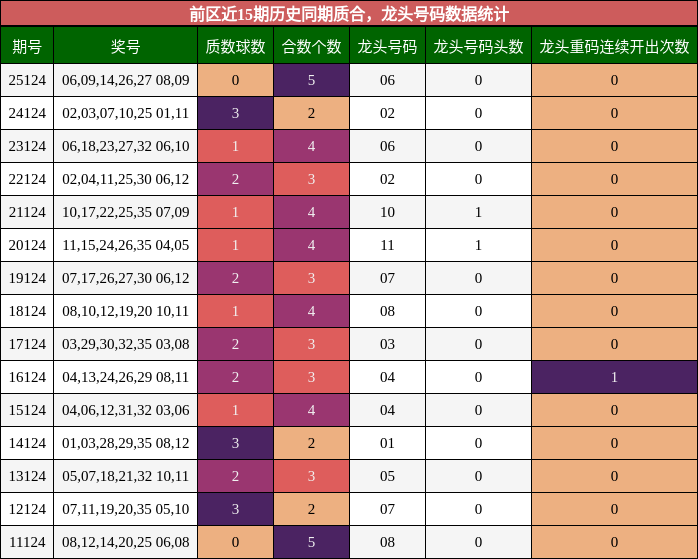Select winning numbers 07,11,19,20,35 05,10
Image resolution: width=698 pixels, height=559 pixels.
point(126,509)
